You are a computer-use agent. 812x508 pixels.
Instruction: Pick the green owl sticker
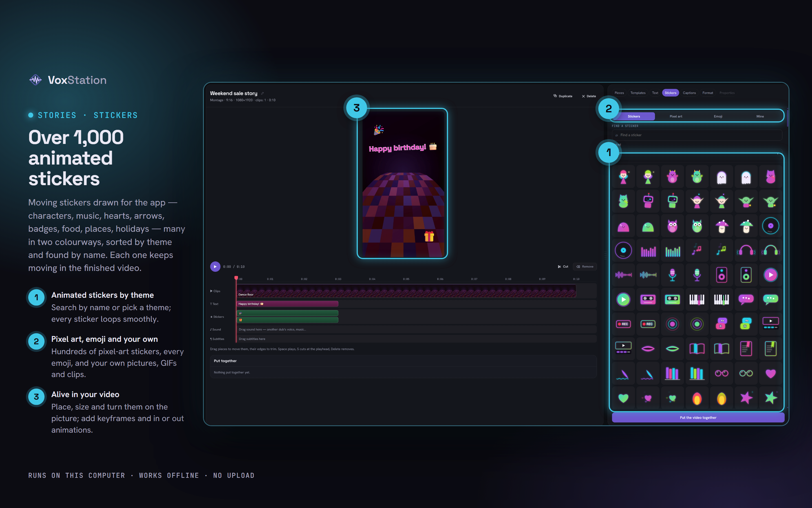coord(697,226)
